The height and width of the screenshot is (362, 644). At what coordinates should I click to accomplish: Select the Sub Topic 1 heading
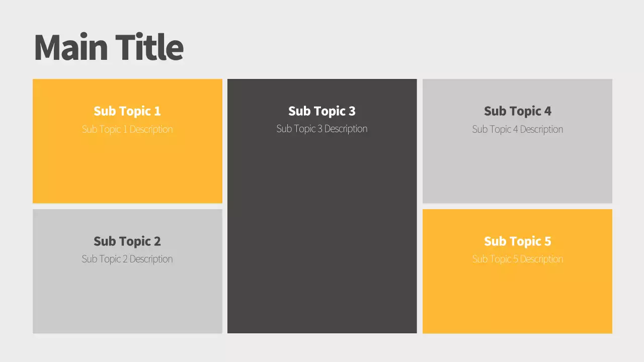[127, 111]
